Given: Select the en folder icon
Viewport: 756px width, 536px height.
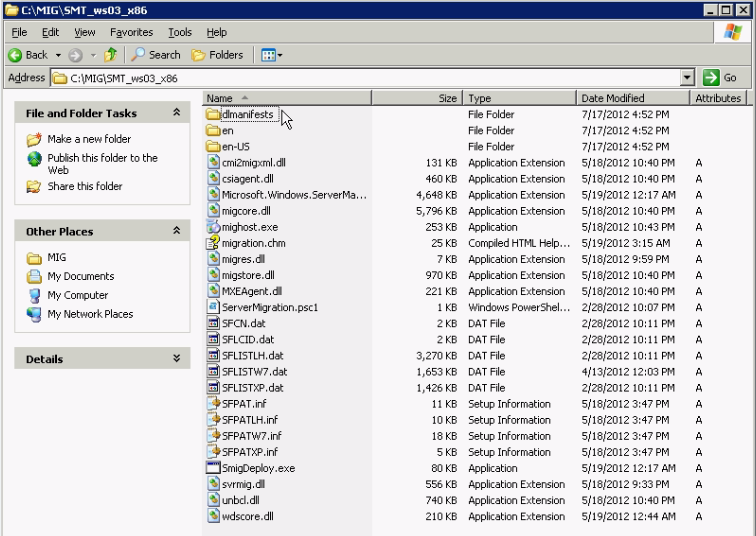Looking at the screenshot, I should point(213,130).
